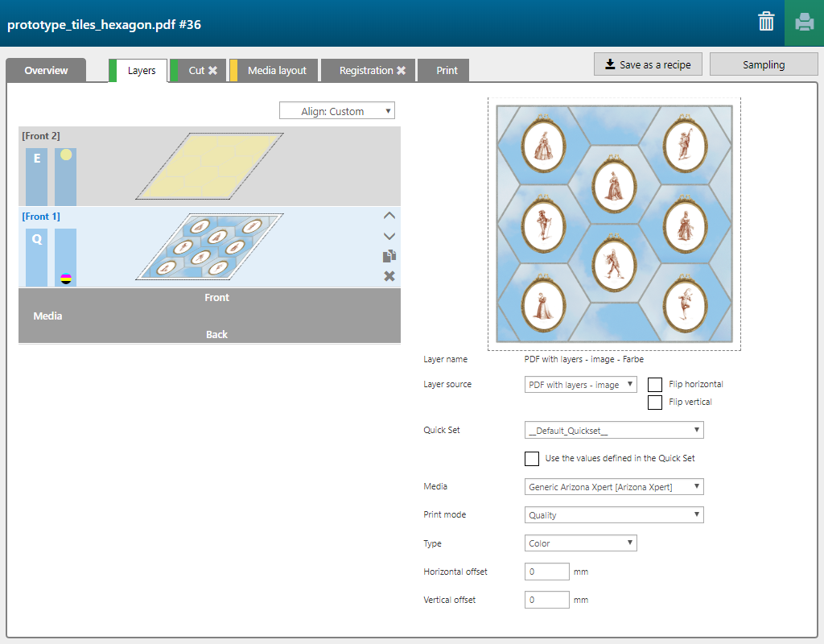Viewport: 824px width, 644px height.
Task: Click the E mode bar on Front 2
Action: [x=37, y=176]
